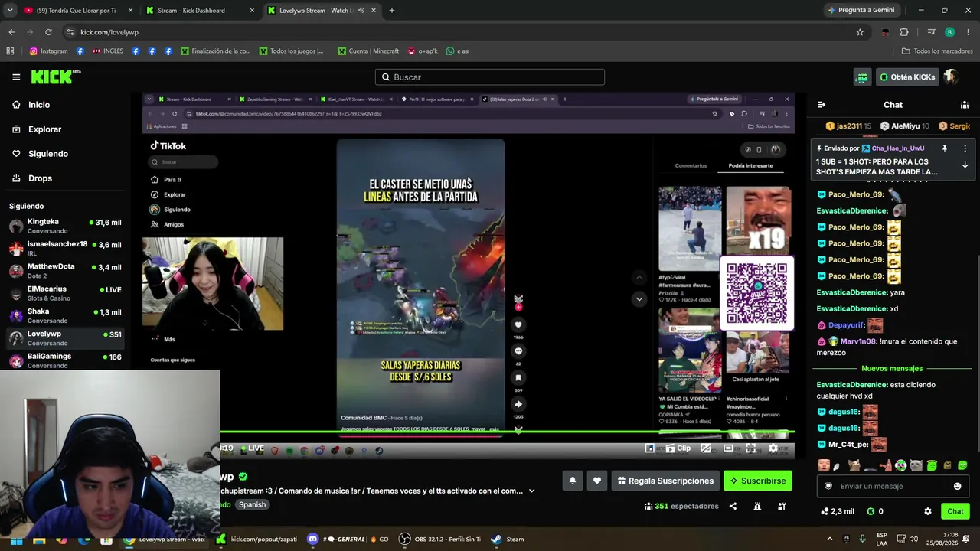Open chat settings gear
980x551 pixels.
(x=928, y=511)
